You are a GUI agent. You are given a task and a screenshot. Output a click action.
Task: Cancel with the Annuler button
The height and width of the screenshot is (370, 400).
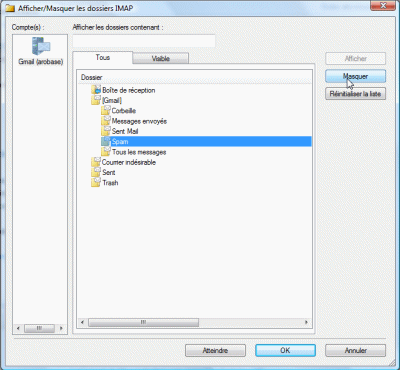point(355,351)
